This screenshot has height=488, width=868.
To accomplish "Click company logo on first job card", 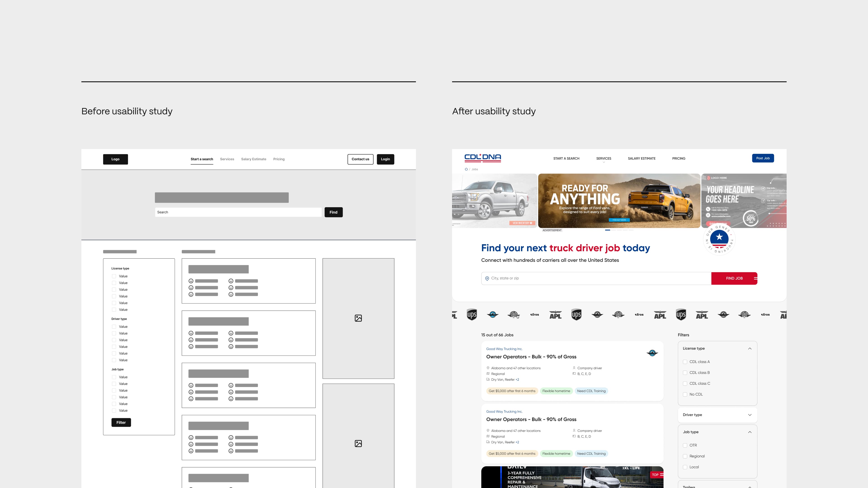I will click(x=652, y=353).
